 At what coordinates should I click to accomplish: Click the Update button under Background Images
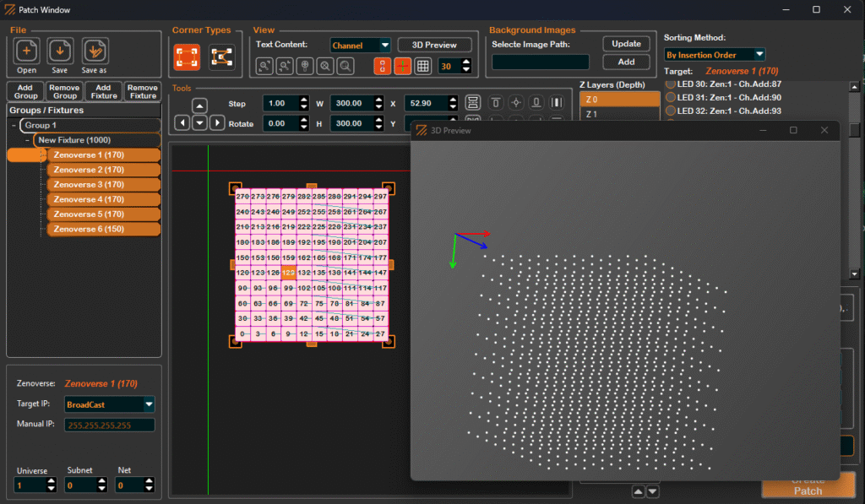pos(626,43)
